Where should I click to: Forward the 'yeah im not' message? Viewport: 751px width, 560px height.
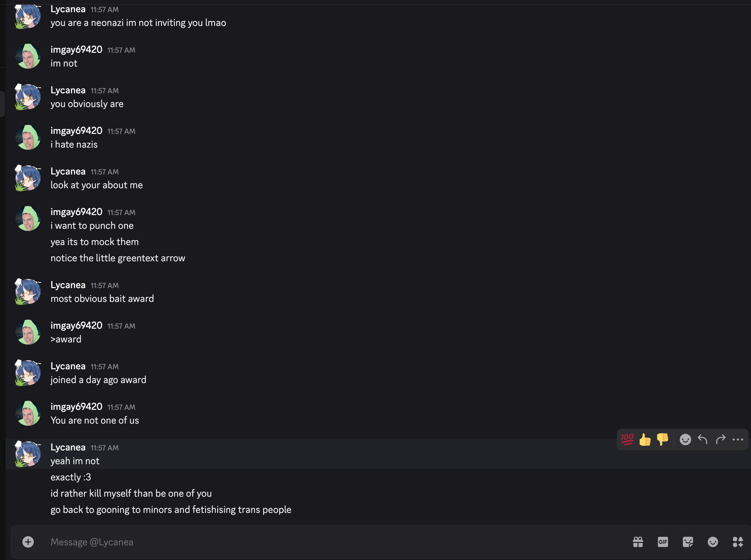tap(720, 439)
